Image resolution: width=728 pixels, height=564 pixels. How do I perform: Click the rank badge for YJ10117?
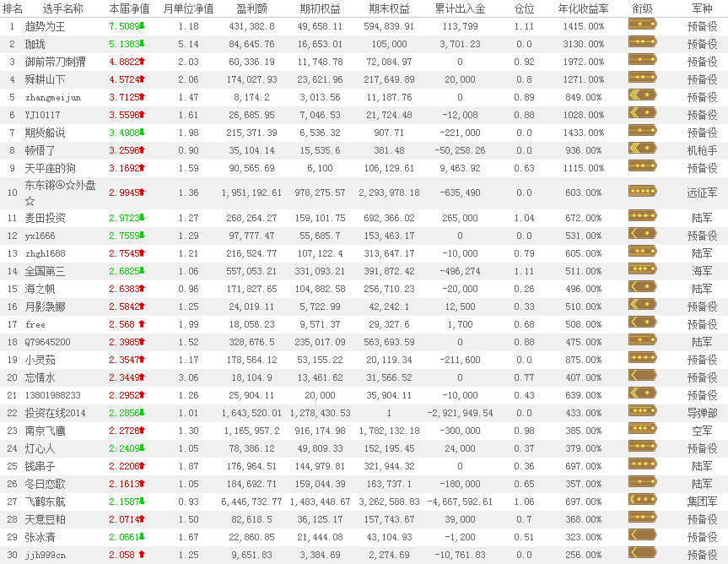coord(643,113)
